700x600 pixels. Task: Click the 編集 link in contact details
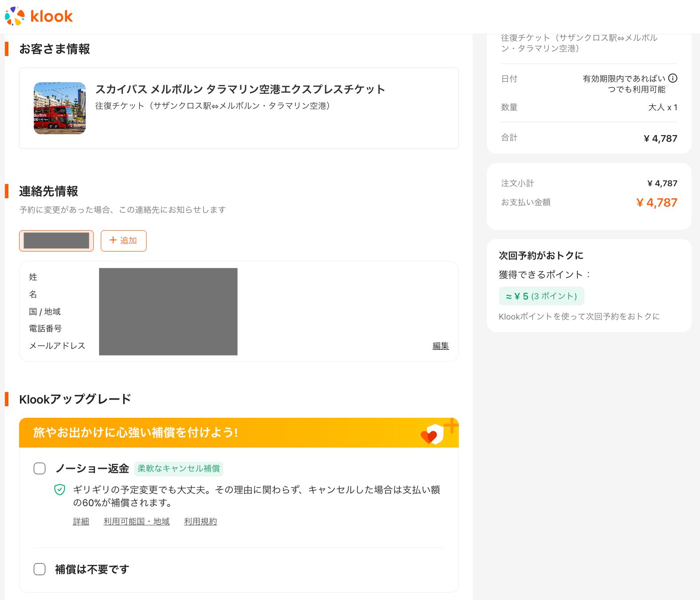click(441, 346)
